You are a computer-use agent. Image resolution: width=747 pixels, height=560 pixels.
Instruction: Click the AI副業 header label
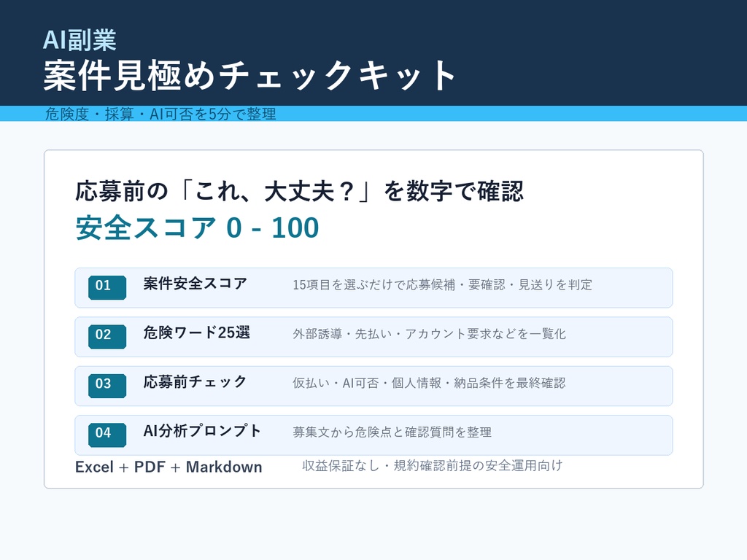80,40
